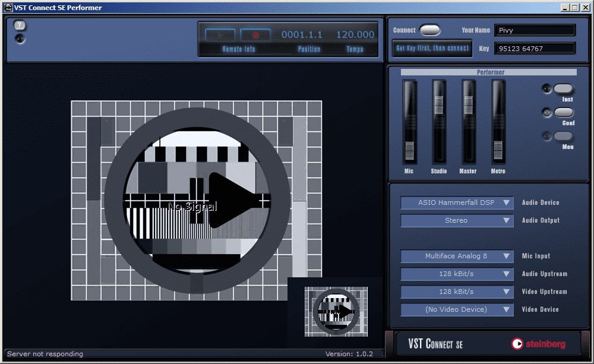
Task: Toggle the Inst switch
Action: click(x=563, y=88)
